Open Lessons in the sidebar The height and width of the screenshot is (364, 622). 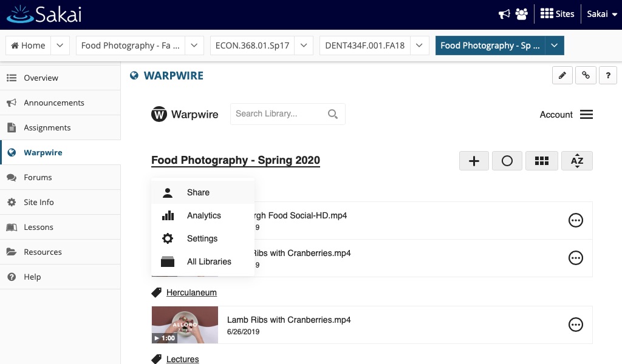click(60, 227)
